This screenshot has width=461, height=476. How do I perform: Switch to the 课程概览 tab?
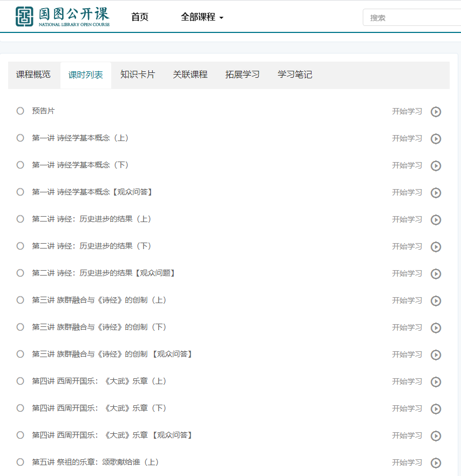[x=33, y=75]
